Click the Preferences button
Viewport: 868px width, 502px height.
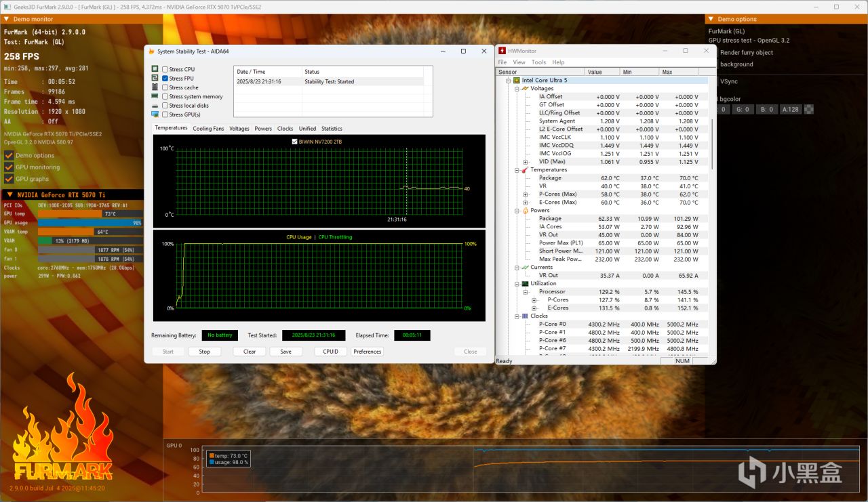pyautogui.click(x=367, y=352)
